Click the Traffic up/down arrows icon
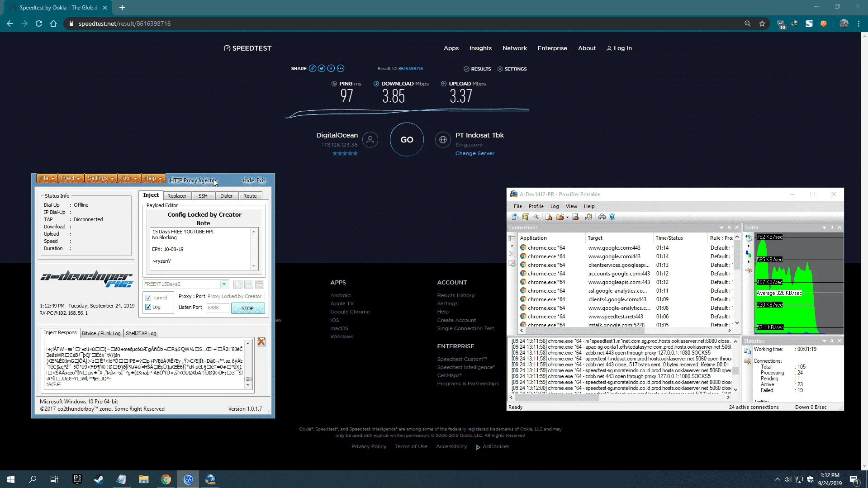Screen dimensions: 868x488 (x=749, y=254)
